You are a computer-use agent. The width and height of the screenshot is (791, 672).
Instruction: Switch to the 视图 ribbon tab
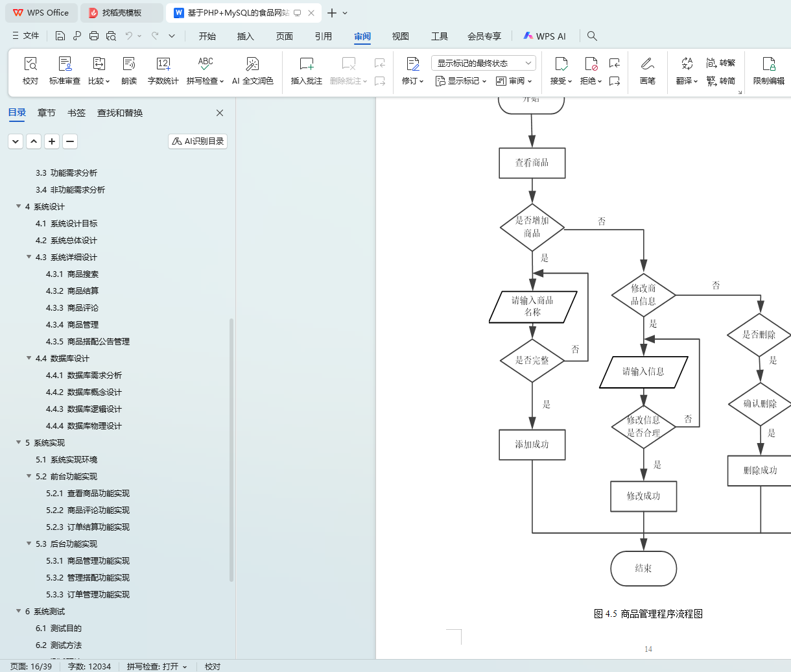coord(400,36)
